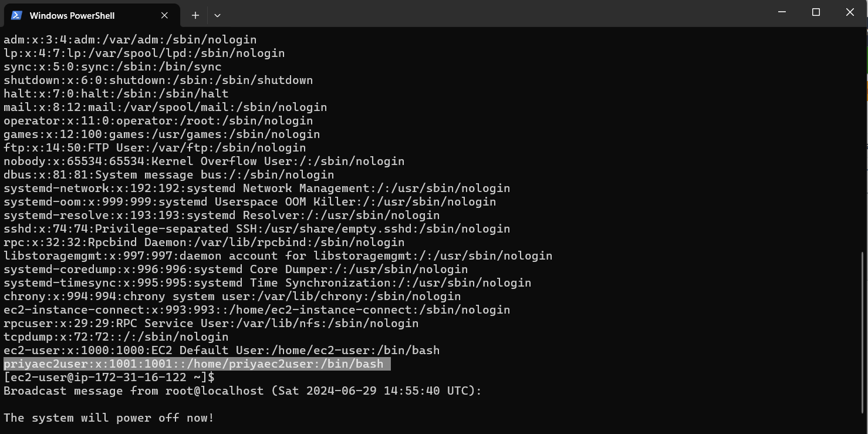The height and width of the screenshot is (434, 868).
Task: Open a new tab with plus icon
Action: click(x=195, y=15)
